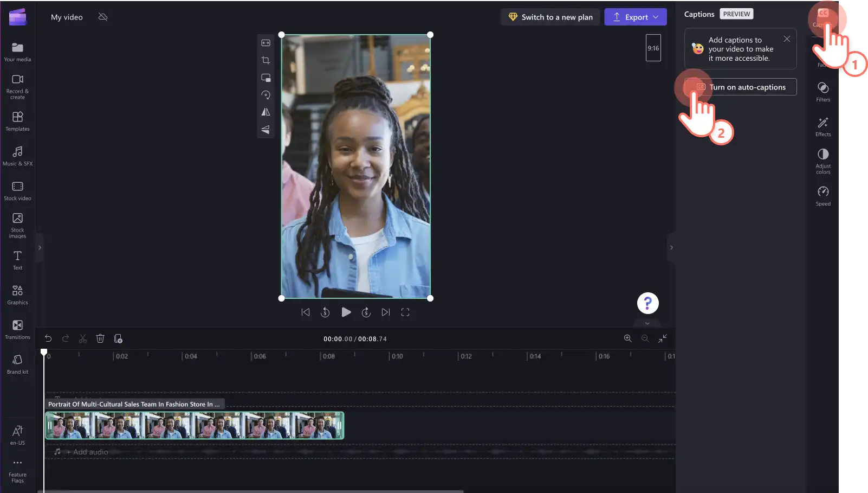The height and width of the screenshot is (493, 868).
Task: Split clip with scissors tool
Action: click(83, 338)
